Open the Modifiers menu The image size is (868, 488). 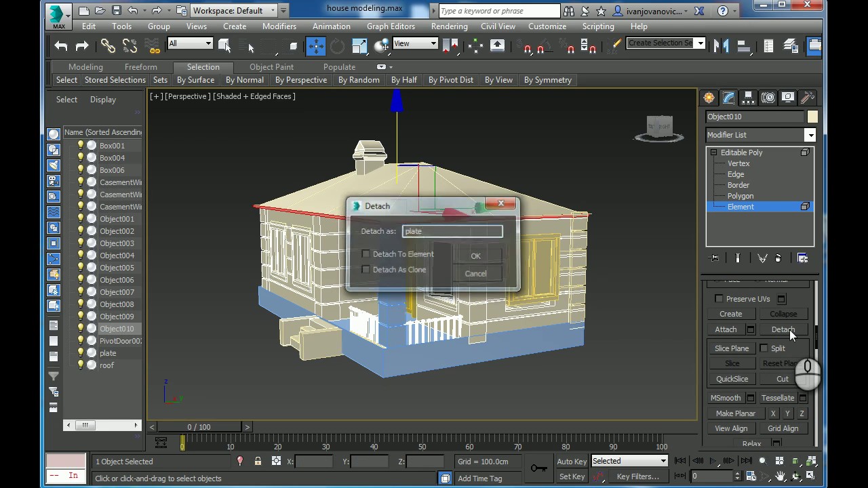(x=279, y=26)
